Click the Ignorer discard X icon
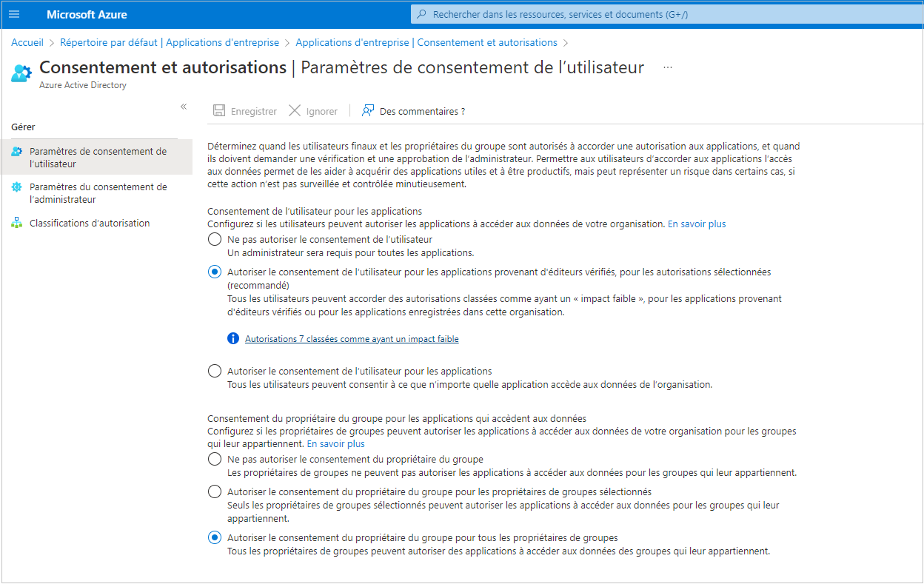The width and height of the screenshot is (924, 584). (295, 111)
